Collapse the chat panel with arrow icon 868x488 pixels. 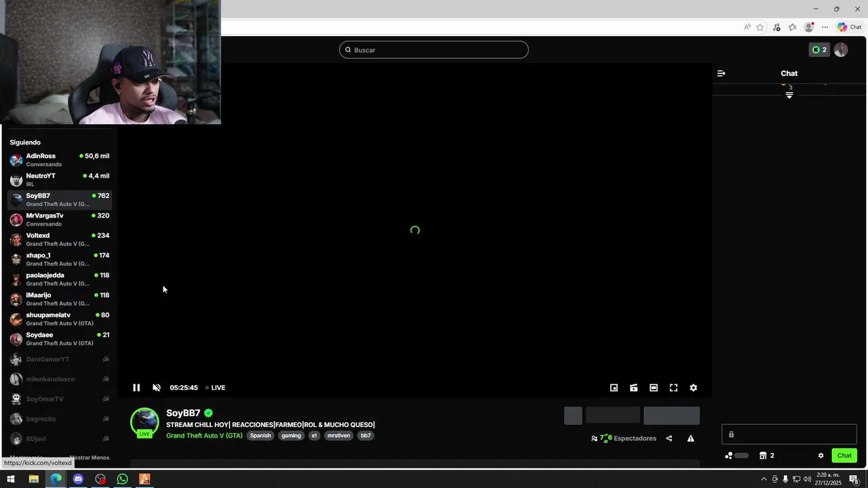pos(722,73)
